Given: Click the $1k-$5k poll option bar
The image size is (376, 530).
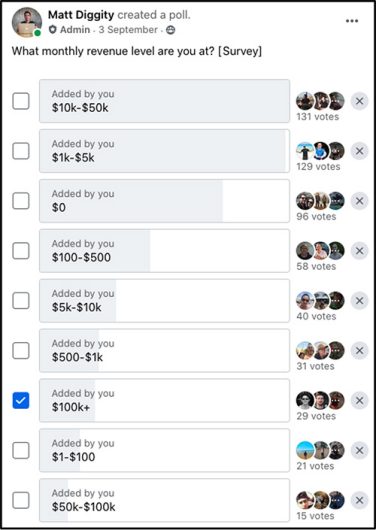Looking at the screenshot, I should pyautogui.click(x=164, y=151).
